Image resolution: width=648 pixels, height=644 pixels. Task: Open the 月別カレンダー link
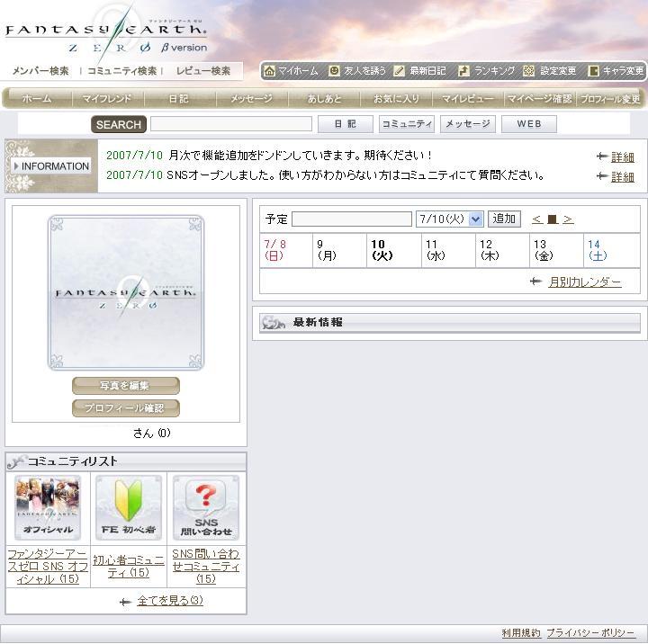point(584,282)
